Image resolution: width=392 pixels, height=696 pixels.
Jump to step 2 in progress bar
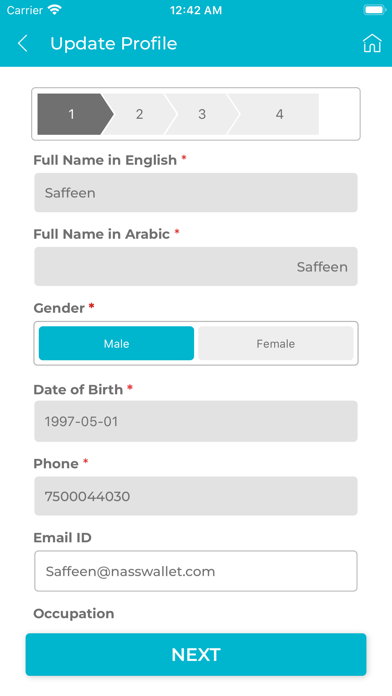pyautogui.click(x=139, y=114)
